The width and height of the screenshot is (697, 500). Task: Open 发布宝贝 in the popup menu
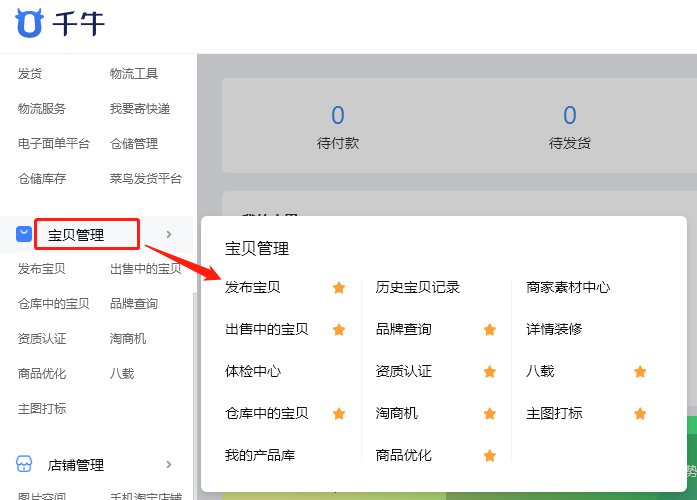coord(252,287)
